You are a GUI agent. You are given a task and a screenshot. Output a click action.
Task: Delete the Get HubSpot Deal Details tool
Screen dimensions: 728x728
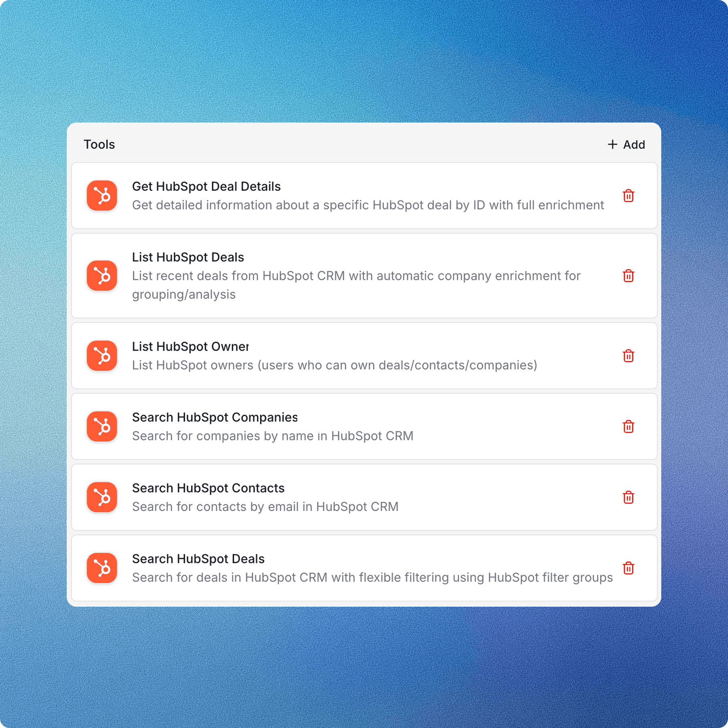point(628,196)
